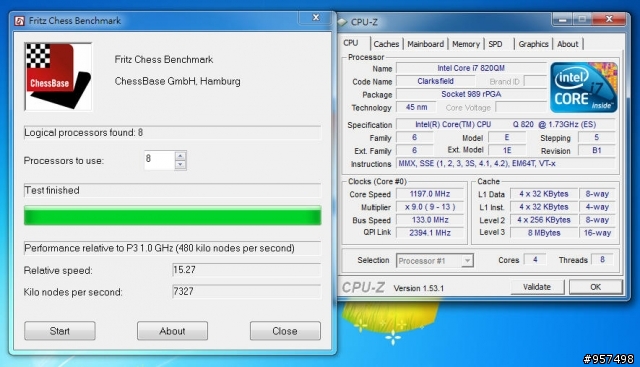Click the green benchmark progress bar
Screen dimensions: 640x367
[172, 216]
